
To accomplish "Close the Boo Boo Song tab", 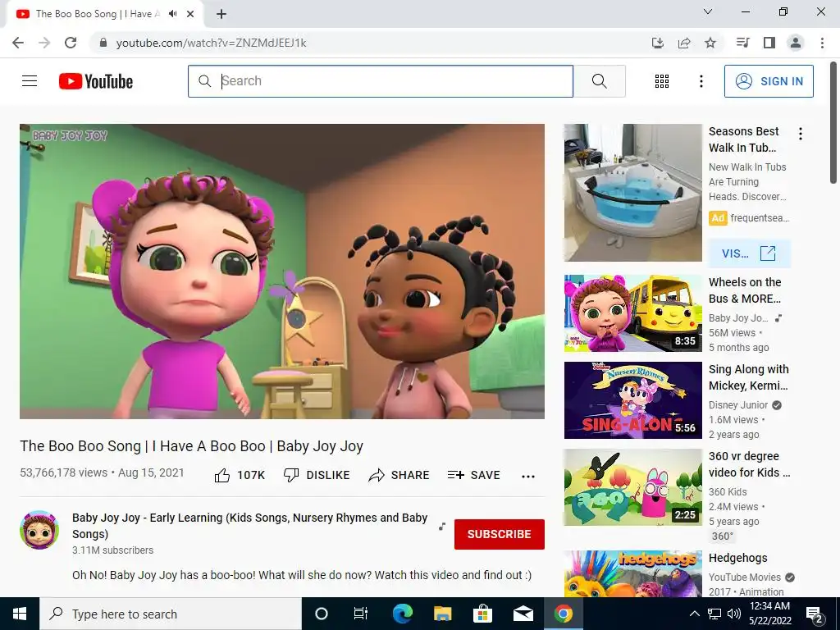I will tap(190, 14).
